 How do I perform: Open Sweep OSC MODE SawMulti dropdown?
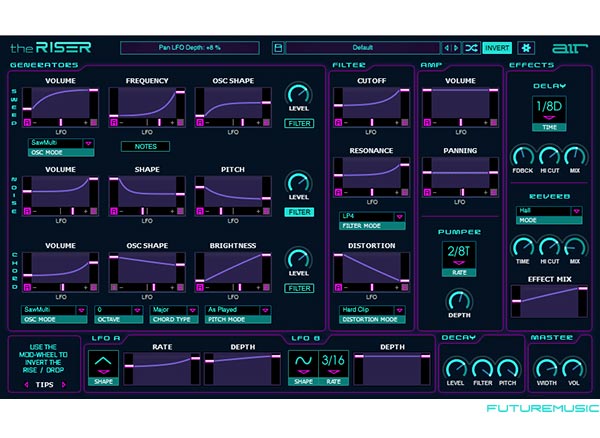point(61,143)
